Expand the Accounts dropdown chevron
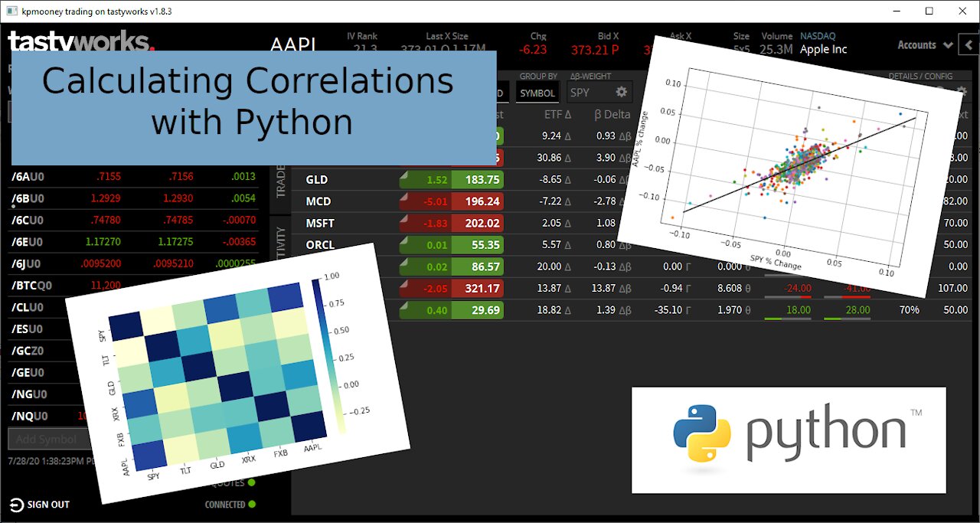Image resolution: width=980 pixels, height=523 pixels. 948,45
